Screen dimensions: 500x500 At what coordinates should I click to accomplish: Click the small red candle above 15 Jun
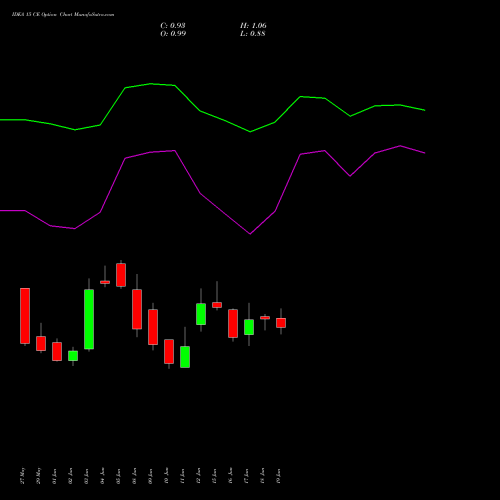point(217,305)
